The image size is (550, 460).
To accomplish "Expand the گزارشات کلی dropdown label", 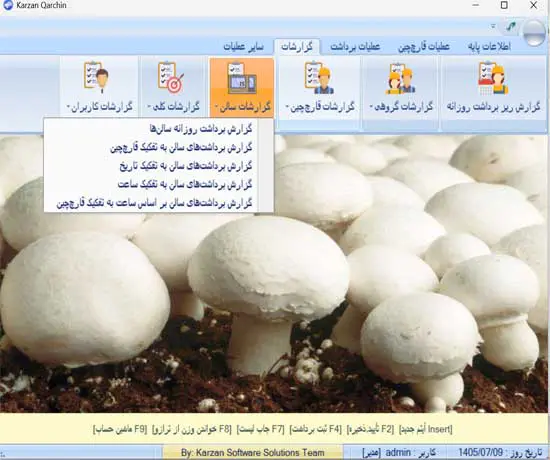I will click(173, 107).
